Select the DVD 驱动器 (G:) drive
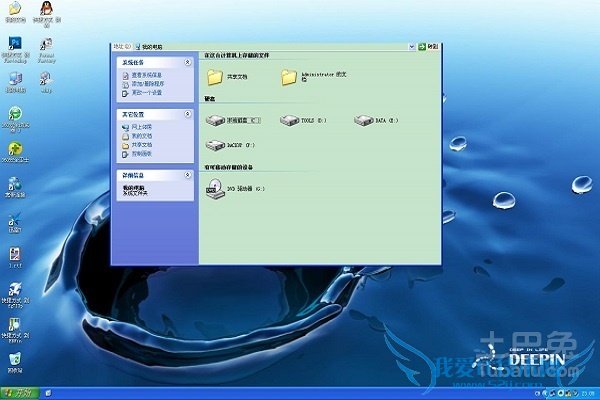The image size is (600, 400). click(235, 189)
